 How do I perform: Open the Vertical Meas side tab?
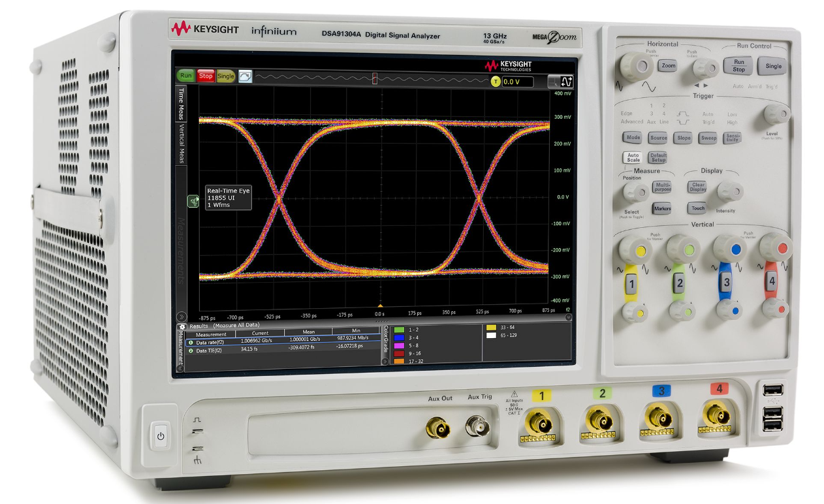coord(182,143)
